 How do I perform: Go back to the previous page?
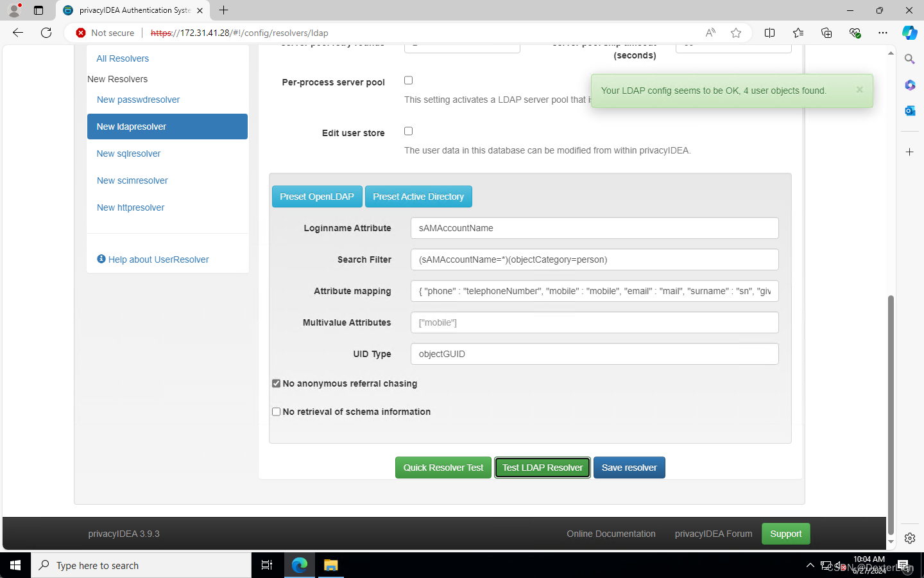click(x=18, y=33)
